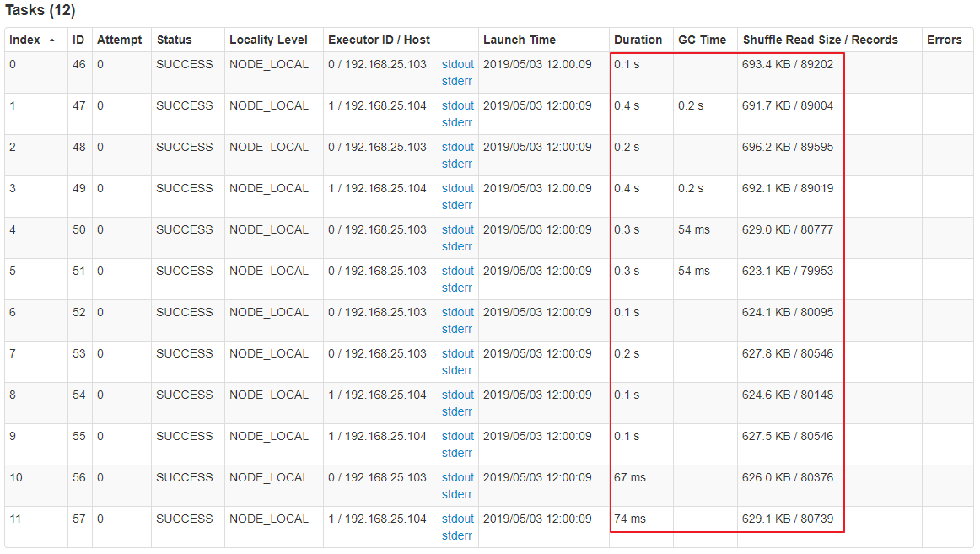Screen dimensions: 980x554
Task: Open stdout log for task ID 46
Action: pyautogui.click(x=457, y=64)
